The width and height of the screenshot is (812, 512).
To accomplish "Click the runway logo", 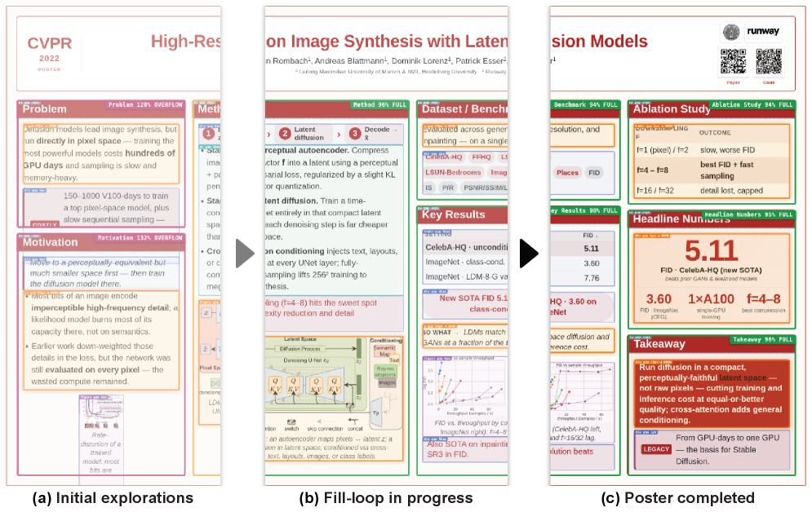I will coord(763,31).
